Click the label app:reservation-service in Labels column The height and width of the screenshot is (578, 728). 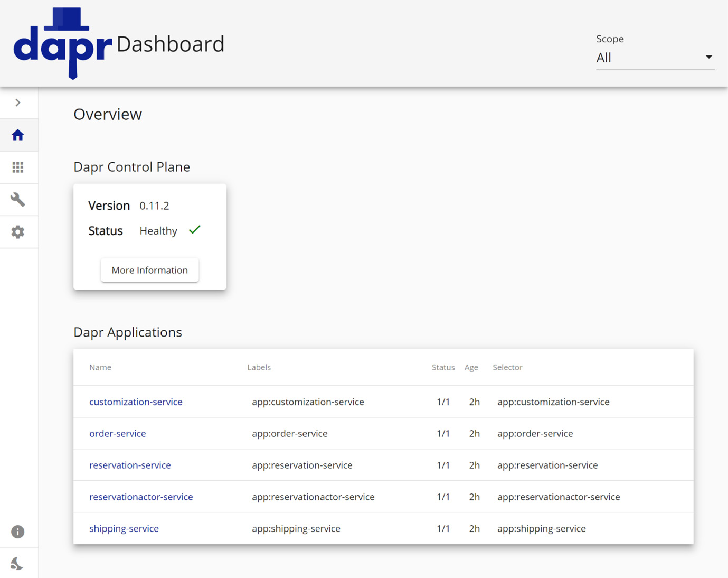(302, 465)
